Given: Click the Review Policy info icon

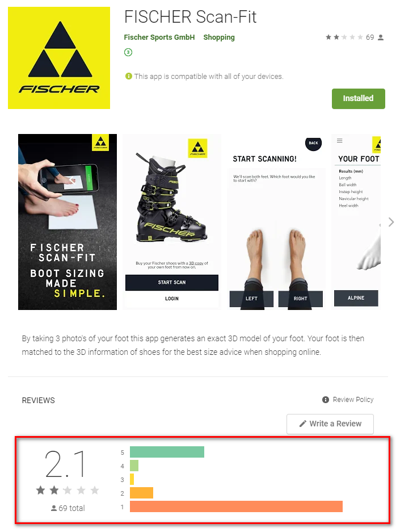Looking at the screenshot, I should pos(326,400).
